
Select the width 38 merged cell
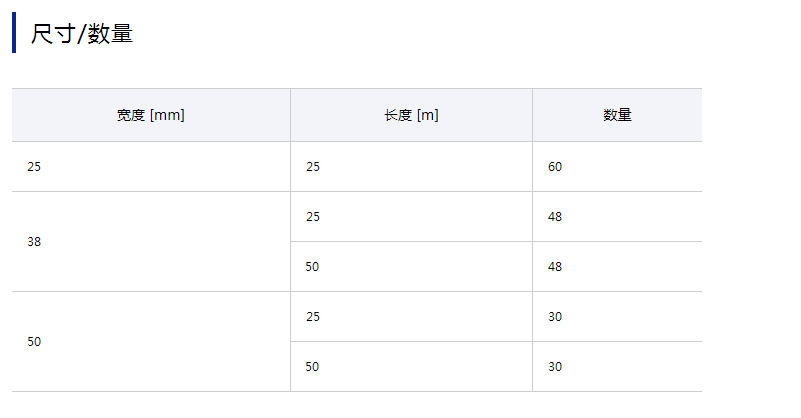point(35,242)
